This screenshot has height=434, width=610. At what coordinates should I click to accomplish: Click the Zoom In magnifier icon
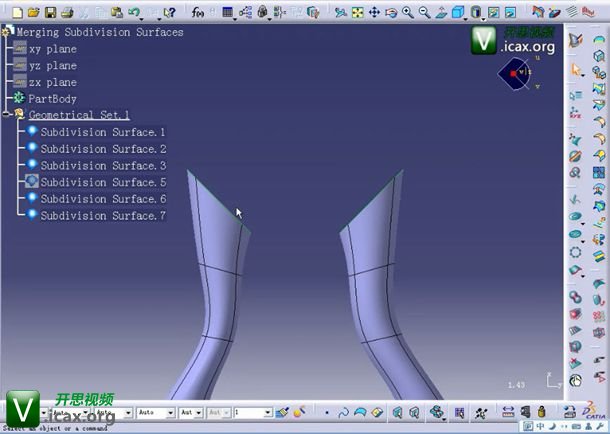[x=407, y=12]
